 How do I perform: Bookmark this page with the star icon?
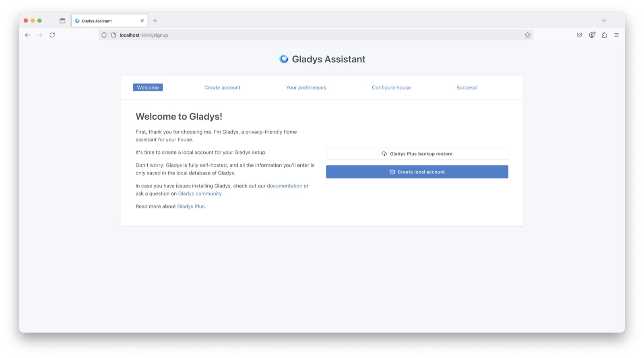click(x=527, y=35)
